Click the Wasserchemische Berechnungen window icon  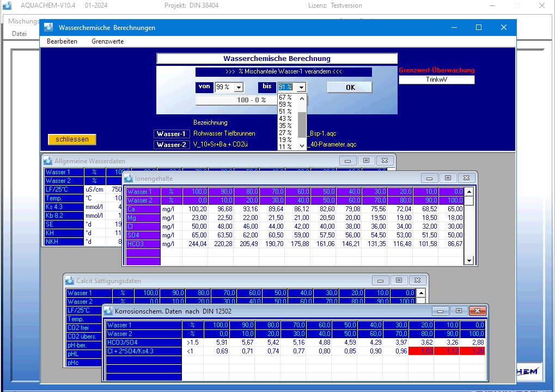[x=48, y=27]
